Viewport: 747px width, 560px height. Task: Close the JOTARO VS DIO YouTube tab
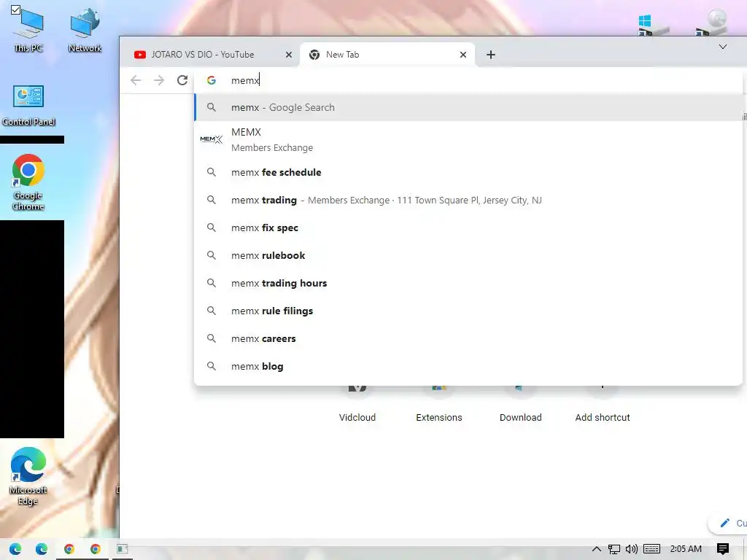289,55
